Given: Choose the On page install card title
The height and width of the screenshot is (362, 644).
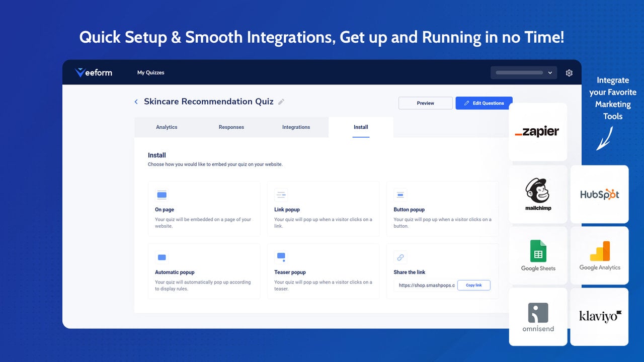Looking at the screenshot, I should (x=165, y=210).
